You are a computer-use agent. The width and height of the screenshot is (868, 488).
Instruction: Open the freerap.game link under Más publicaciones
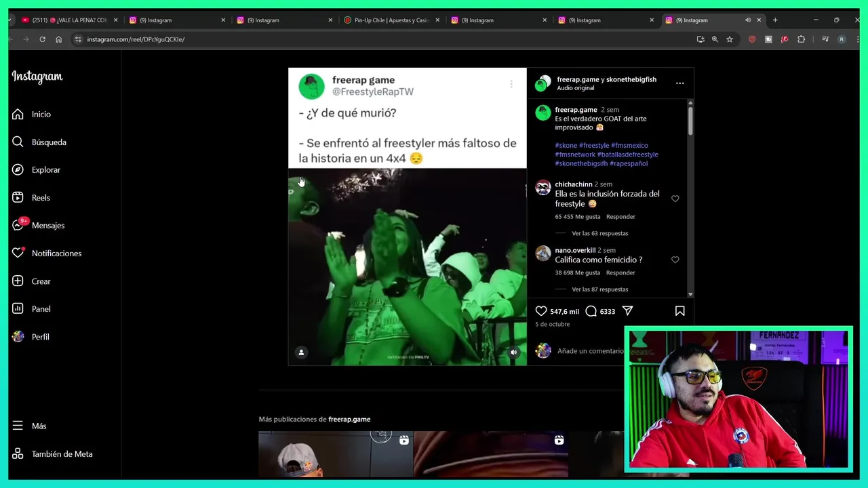[349, 420]
